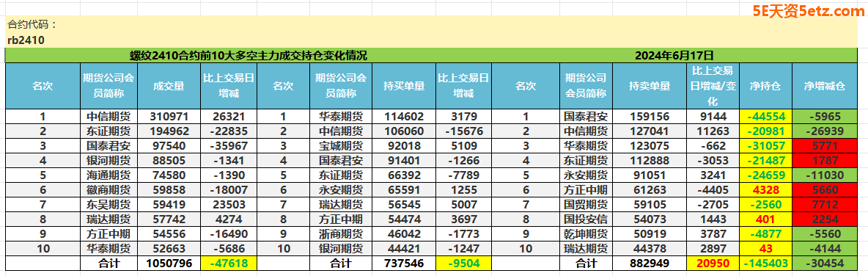Click the 海通期货 company cell
This screenshot has height=276, width=868.
109,175
